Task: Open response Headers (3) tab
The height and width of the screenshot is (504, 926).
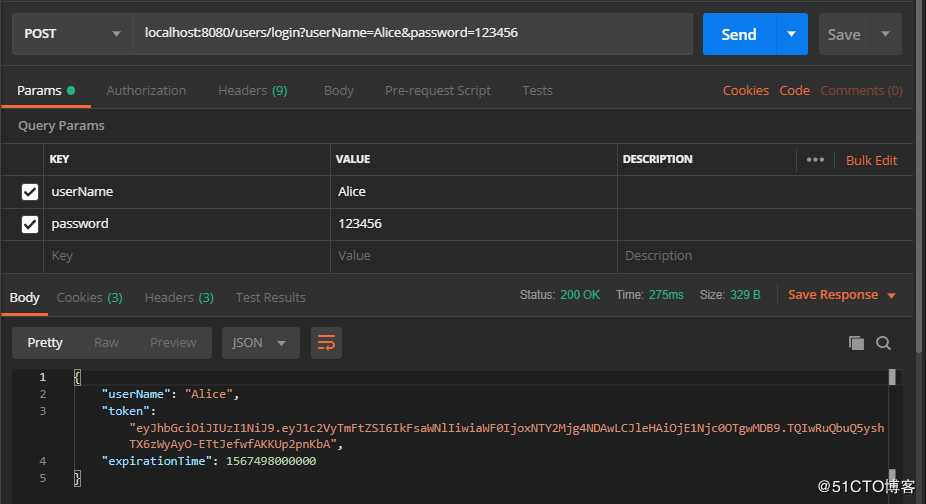Action: [x=179, y=297]
